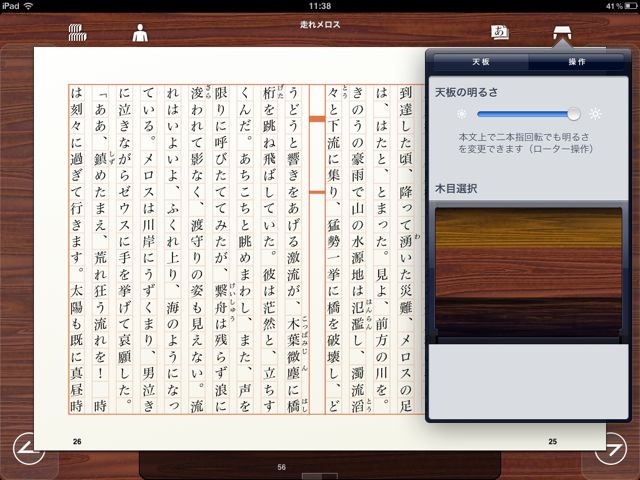Tap the bright sun icon
This screenshot has width=640, height=480.
[x=595, y=114]
